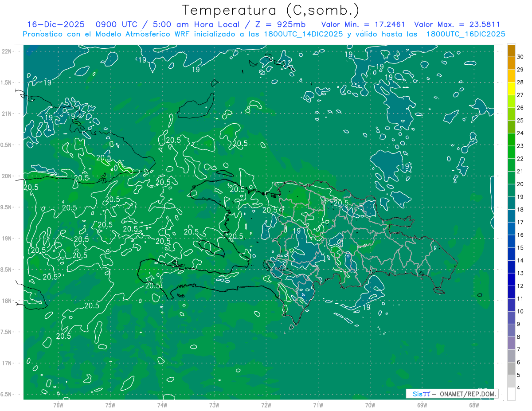Click the "76W" longitude label
The width and height of the screenshot is (532, 411).
[58, 405]
